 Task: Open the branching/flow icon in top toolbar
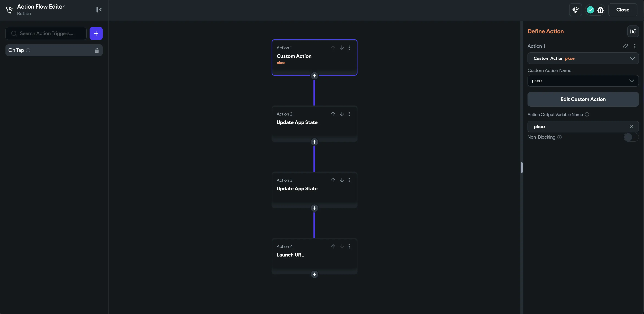576,10
